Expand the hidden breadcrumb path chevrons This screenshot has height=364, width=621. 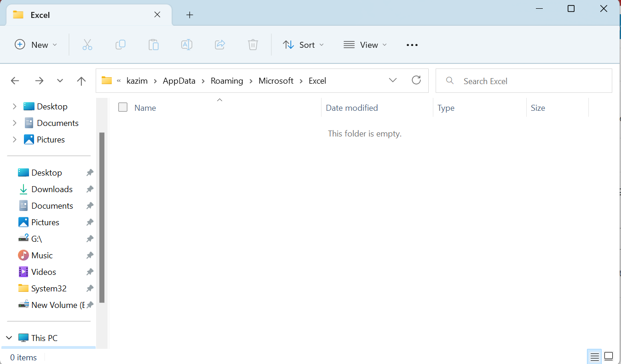(x=119, y=81)
